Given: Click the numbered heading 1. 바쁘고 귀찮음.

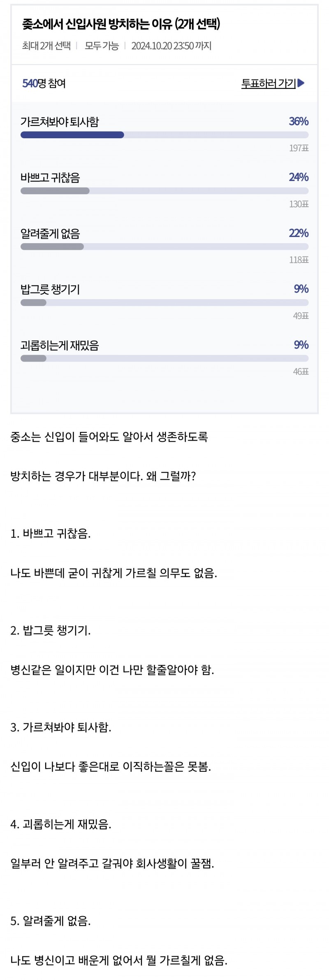Looking at the screenshot, I should tap(51, 534).
